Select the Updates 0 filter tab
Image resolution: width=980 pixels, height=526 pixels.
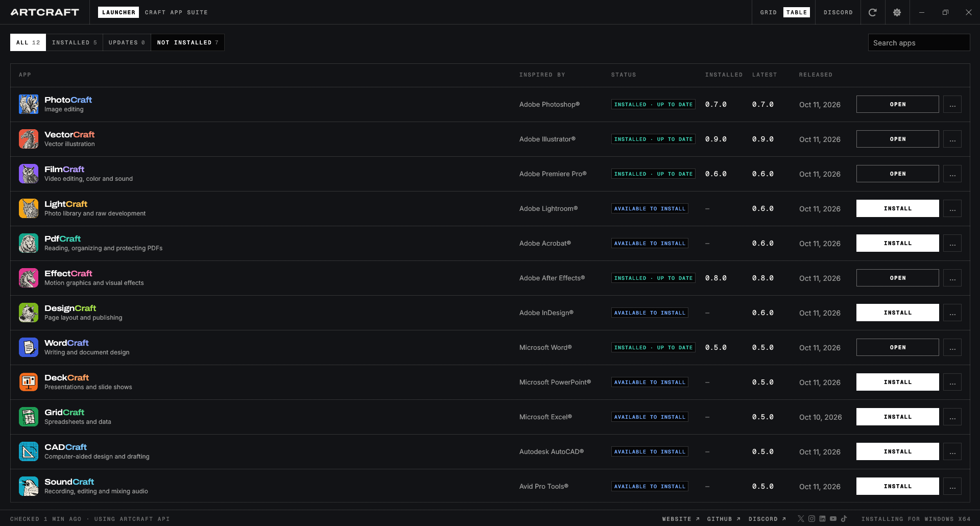127,42
